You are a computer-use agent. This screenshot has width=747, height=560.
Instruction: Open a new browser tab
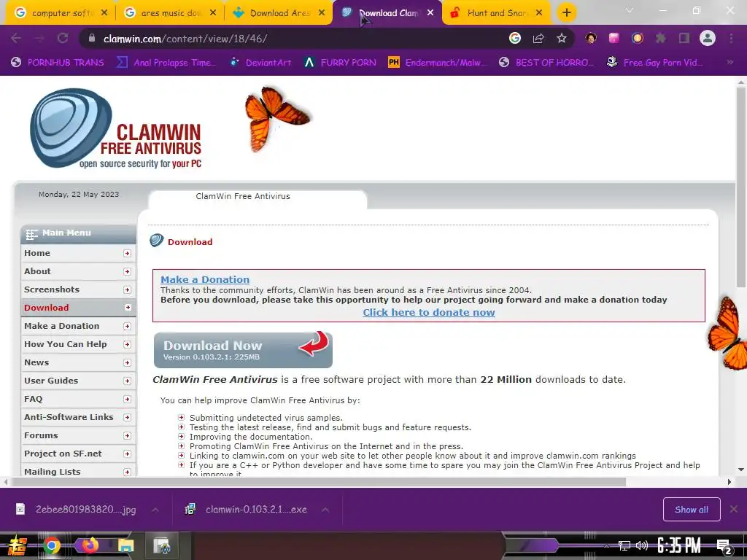click(x=566, y=13)
